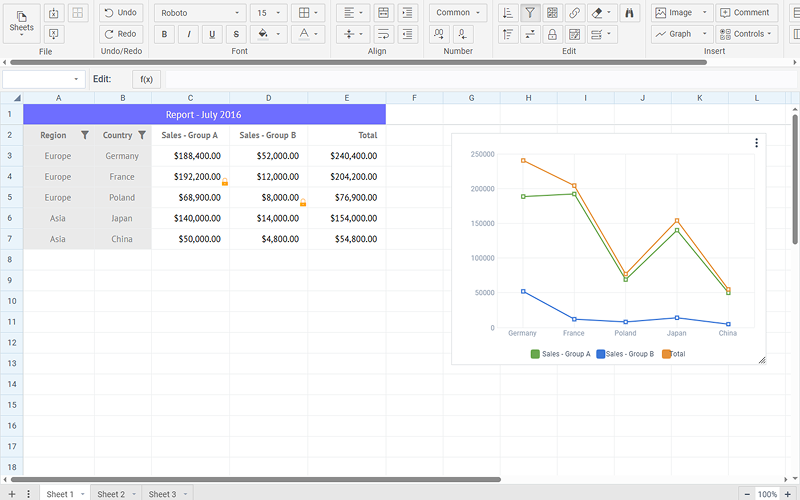This screenshot has height=500, width=800.
Task: Click the Comment button
Action: click(x=746, y=13)
